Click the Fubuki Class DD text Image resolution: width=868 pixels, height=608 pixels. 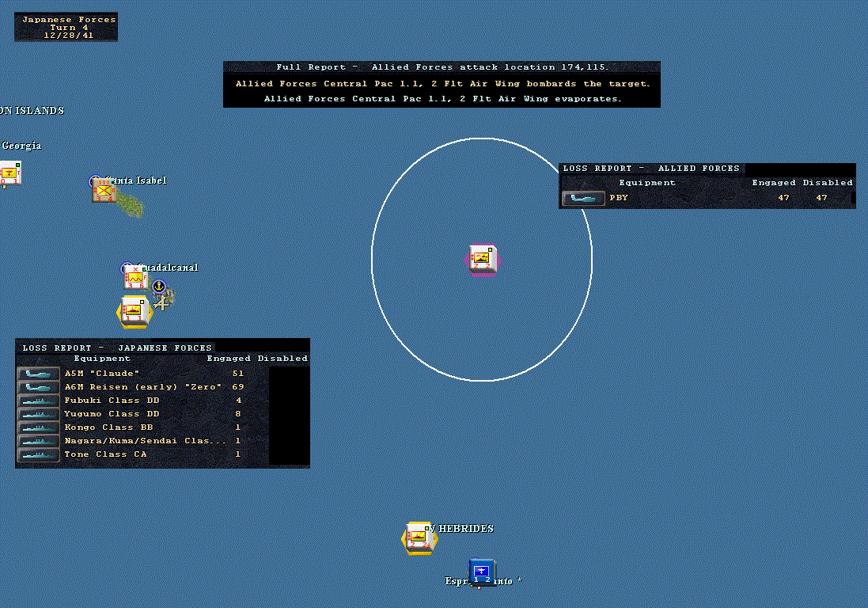[x=112, y=401]
